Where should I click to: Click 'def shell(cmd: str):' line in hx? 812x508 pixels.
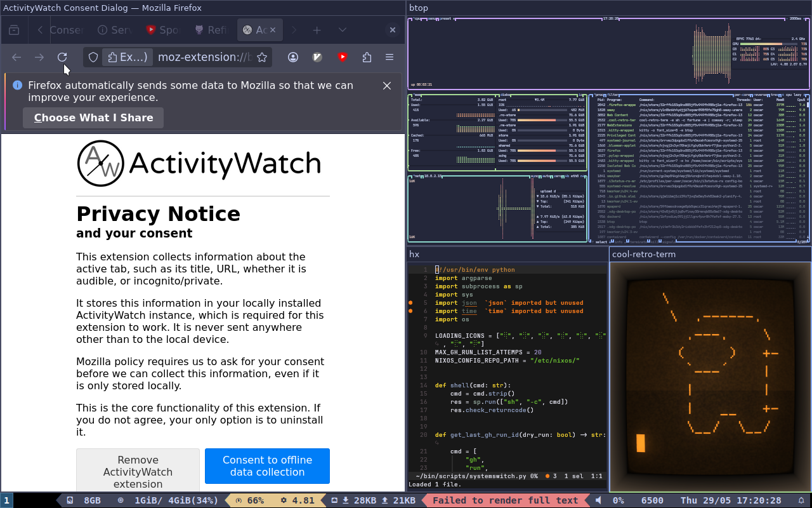473,385
